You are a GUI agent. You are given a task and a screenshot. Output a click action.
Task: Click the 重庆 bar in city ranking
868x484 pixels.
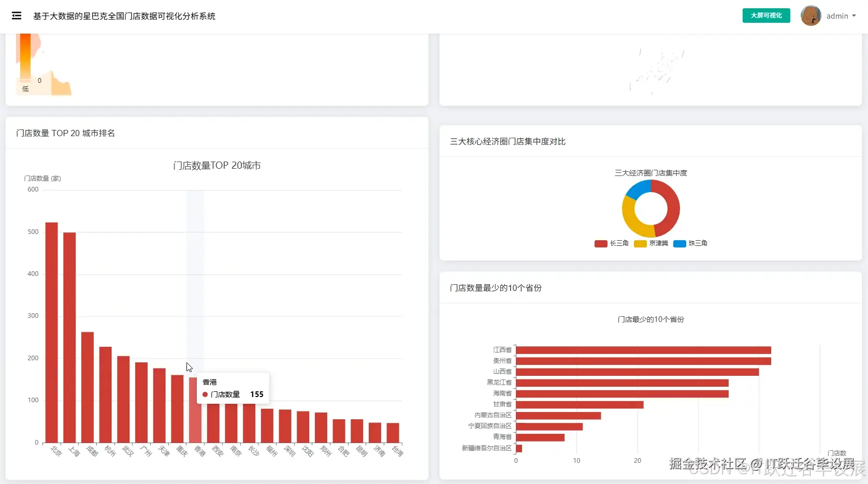pyautogui.click(x=177, y=409)
